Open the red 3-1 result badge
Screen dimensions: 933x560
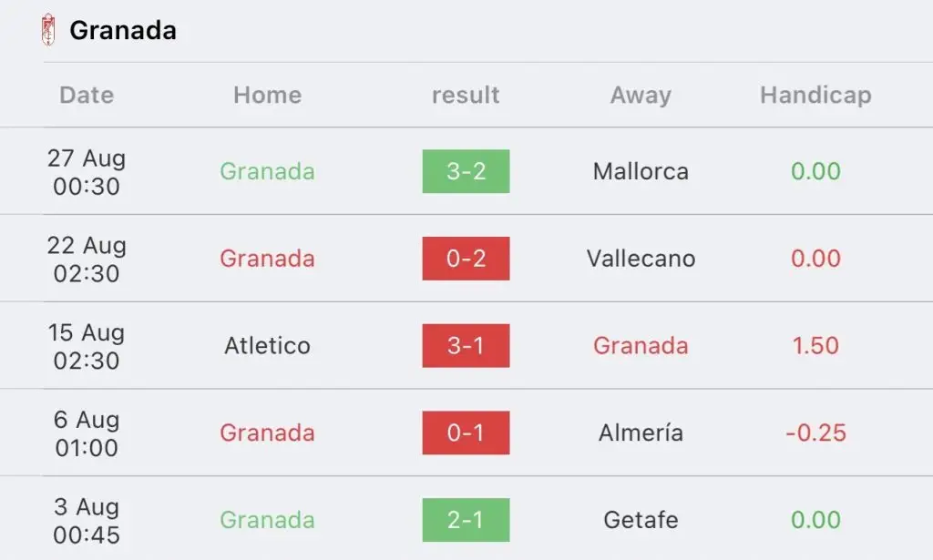(x=466, y=345)
